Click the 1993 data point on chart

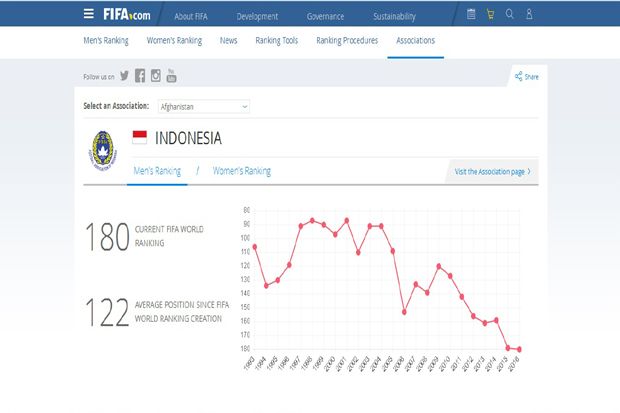pos(255,247)
